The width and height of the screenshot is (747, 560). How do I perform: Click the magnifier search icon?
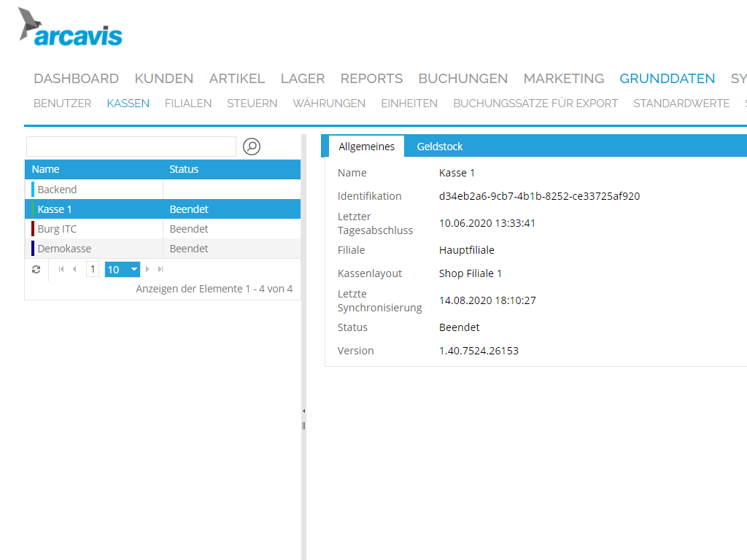coord(252,147)
